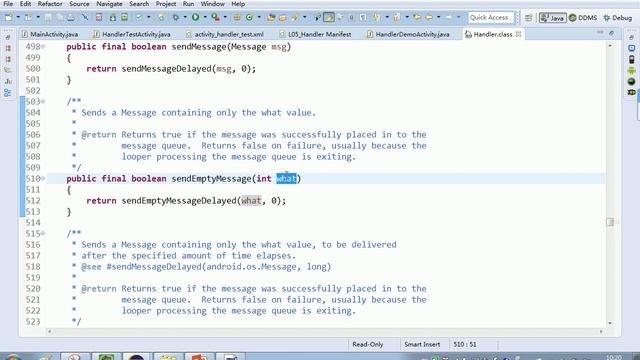The width and height of the screenshot is (640, 360).
Task: Expand the Run dropdown arrow
Action: (205, 18)
